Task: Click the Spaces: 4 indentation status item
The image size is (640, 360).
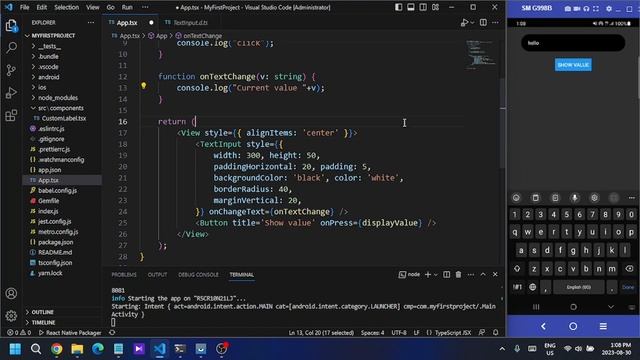Action: [x=372, y=333]
